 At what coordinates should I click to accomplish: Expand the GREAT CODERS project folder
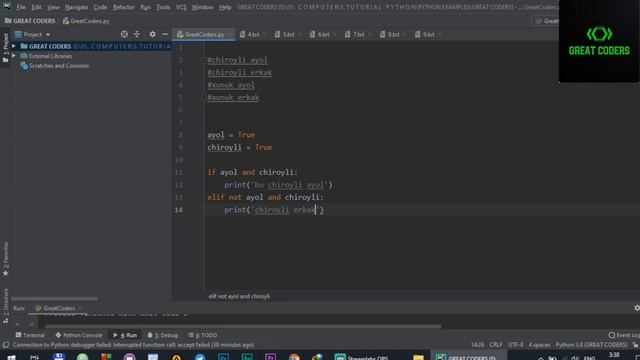click(x=13, y=46)
